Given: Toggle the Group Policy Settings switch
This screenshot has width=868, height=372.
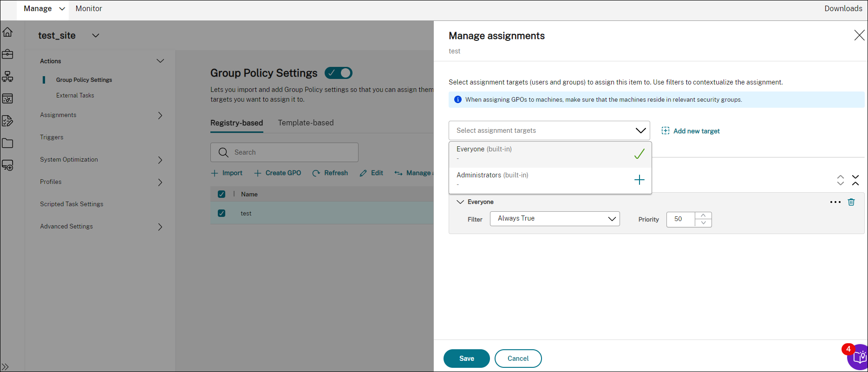Looking at the screenshot, I should [339, 73].
